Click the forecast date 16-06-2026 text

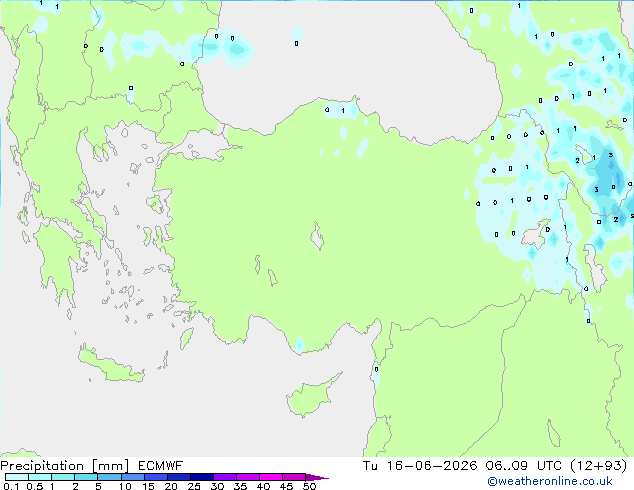(x=431, y=466)
